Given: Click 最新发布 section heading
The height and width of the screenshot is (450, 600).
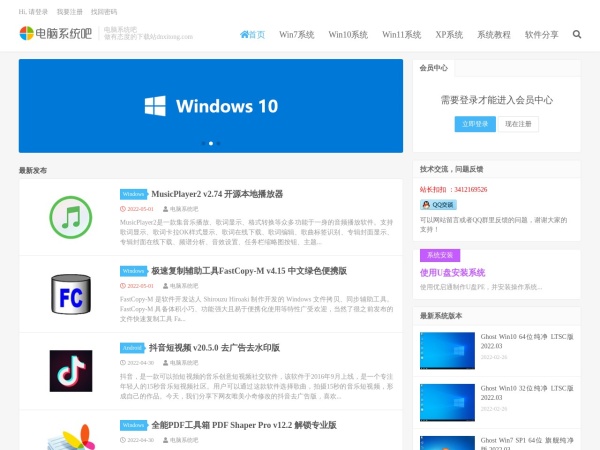Looking at the screenshot, I should tap(33, 171).
